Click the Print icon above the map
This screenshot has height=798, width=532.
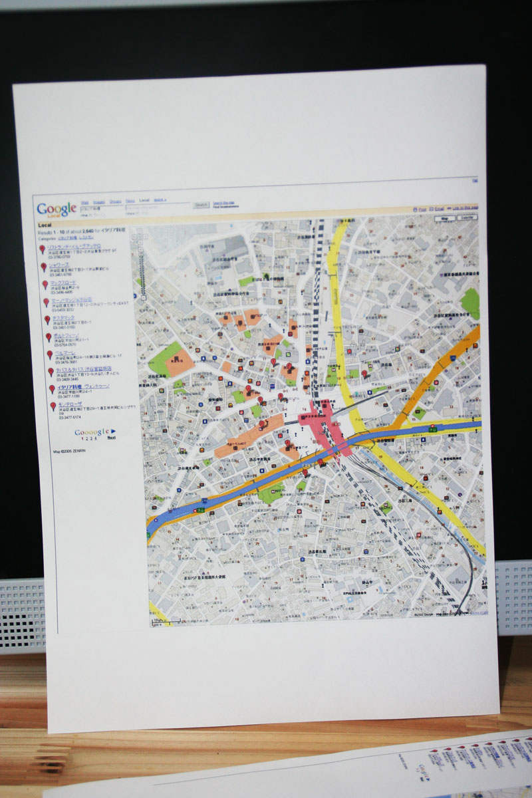coord(415,209)
